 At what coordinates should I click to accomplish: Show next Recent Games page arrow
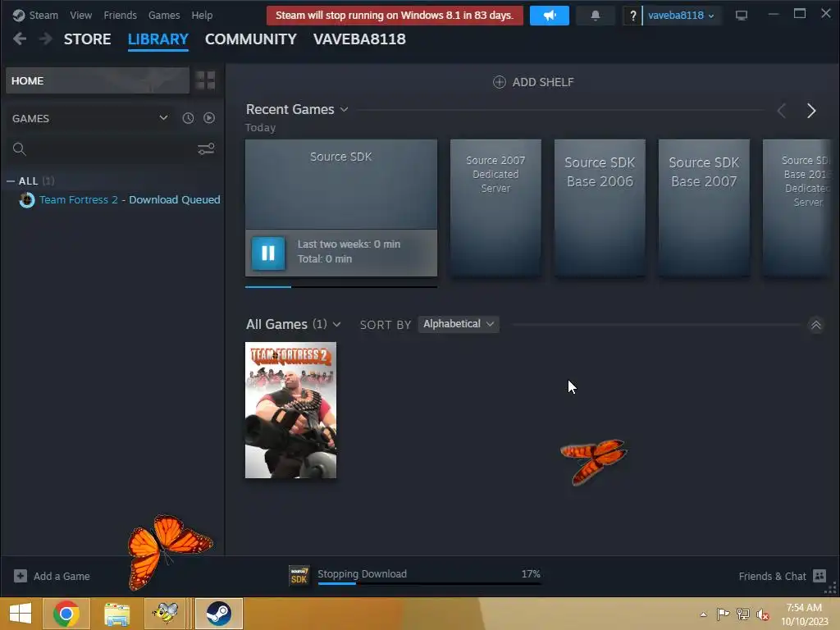pos(811,111)
